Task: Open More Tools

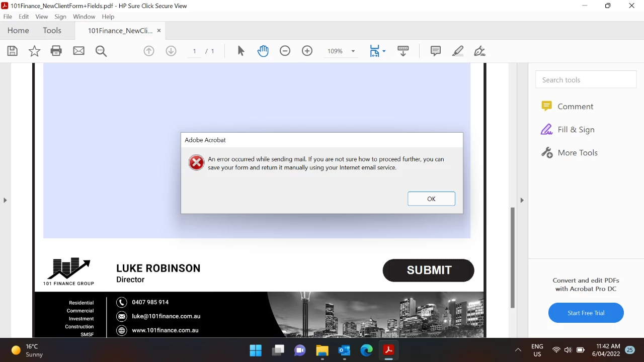Action: coord(569,153)
